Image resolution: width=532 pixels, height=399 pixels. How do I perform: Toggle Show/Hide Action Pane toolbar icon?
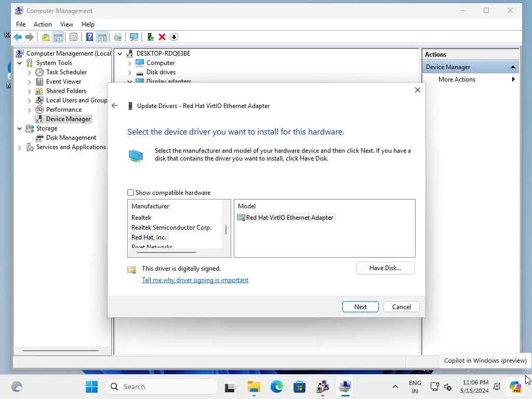[102, 37]
